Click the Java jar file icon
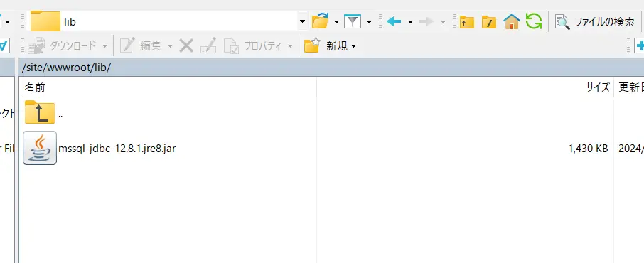Image resolution: width=644 pixels, height=263 pixels. coord(40,148)
